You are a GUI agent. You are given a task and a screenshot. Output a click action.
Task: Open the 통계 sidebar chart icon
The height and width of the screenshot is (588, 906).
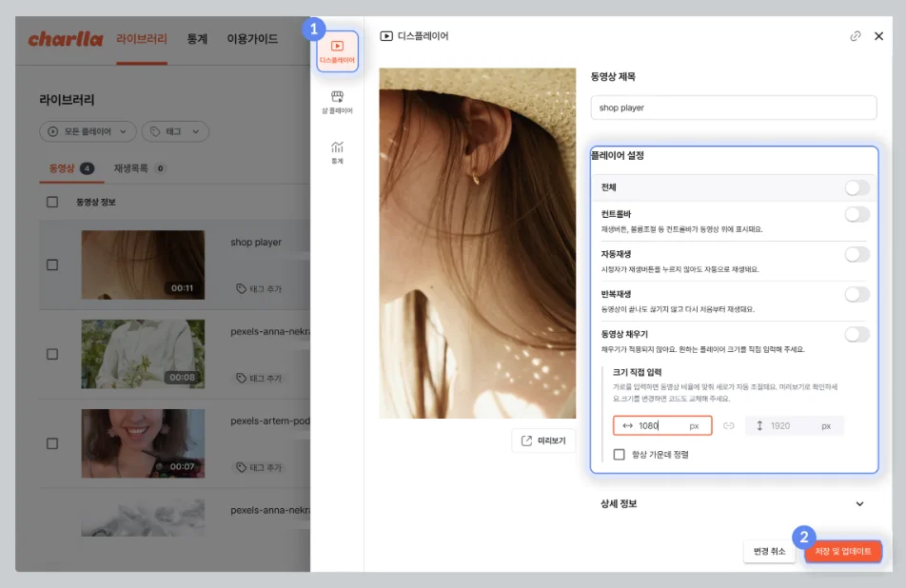(x=337, y=152)
